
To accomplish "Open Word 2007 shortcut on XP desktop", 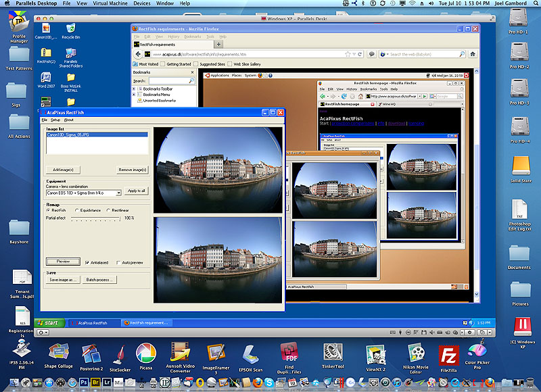I will pyautogui.click(x=46, y=77).
